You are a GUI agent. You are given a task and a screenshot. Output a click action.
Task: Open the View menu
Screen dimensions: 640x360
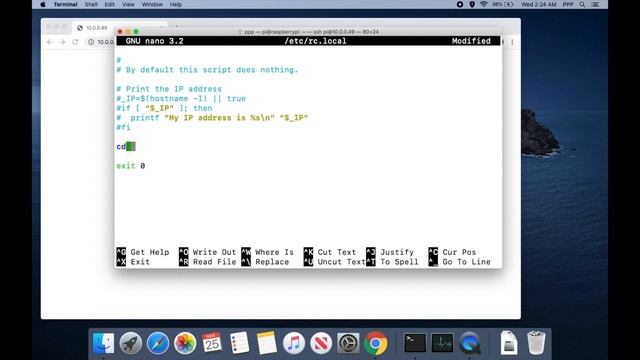(128, 4)
